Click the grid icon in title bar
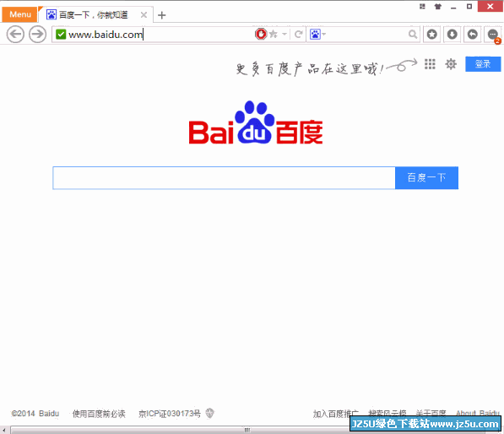The height and width of the screenshot is (434, 504). pyautogui.click(x=422, y=6)
